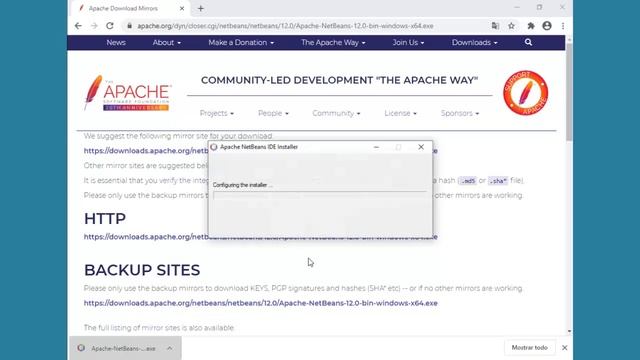Expand the downloaded file options chevron
The width and height of the screenshot is (640, 360).
click(x=169, y=348)
